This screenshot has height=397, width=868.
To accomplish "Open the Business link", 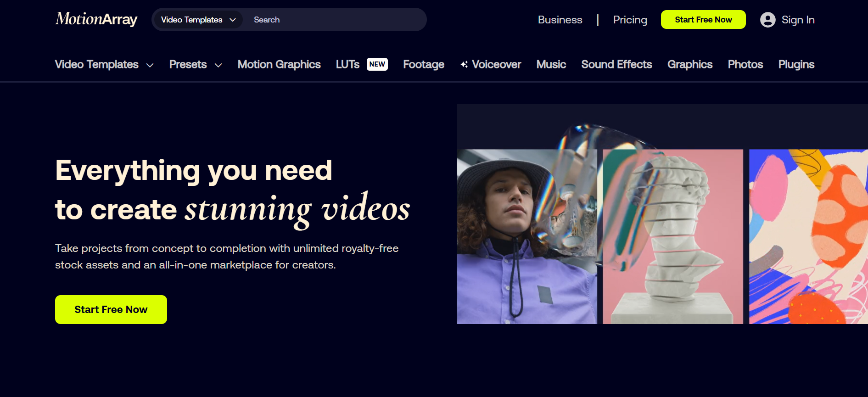I will [560, 20].
